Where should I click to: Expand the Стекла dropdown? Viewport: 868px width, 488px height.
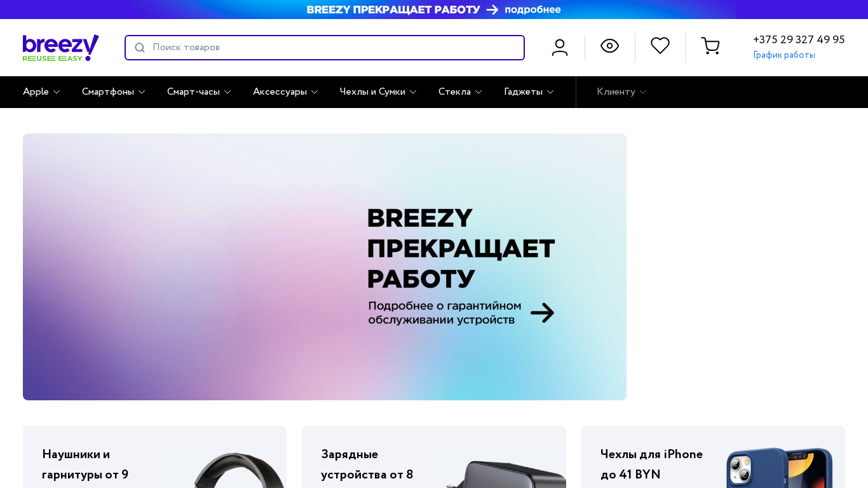(x=460, y=92)
